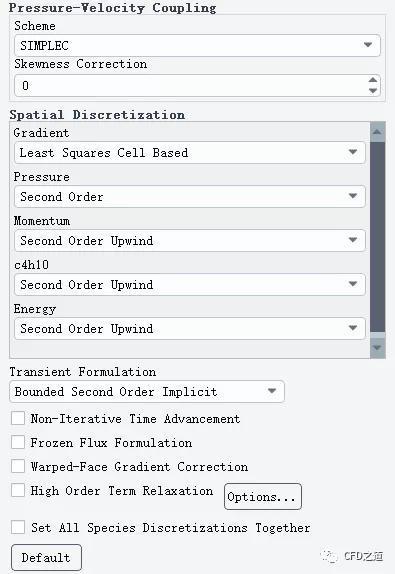Click the Default button

click(46, 558)
